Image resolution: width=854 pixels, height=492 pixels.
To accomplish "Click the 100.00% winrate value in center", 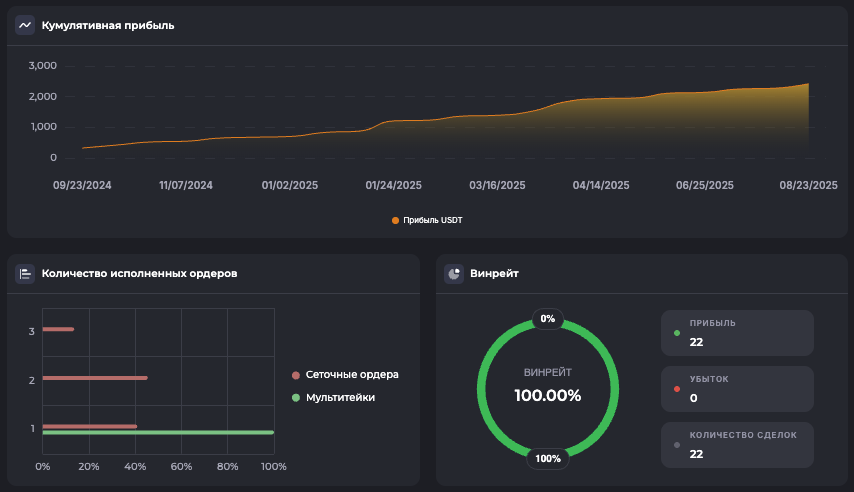I will [x=547, y=395].
